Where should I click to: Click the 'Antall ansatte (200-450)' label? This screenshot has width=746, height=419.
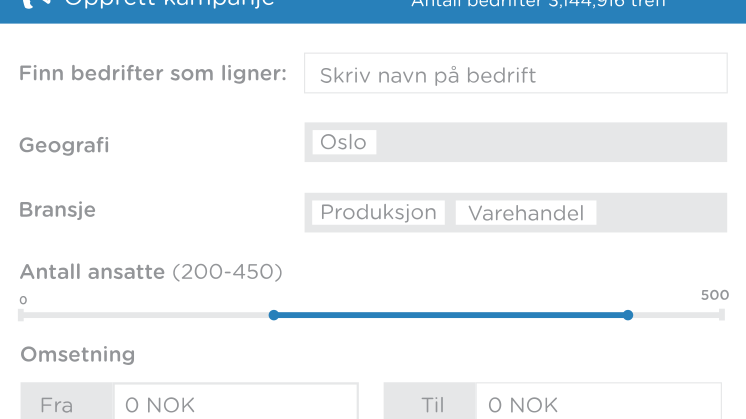(x=151, y=272)
